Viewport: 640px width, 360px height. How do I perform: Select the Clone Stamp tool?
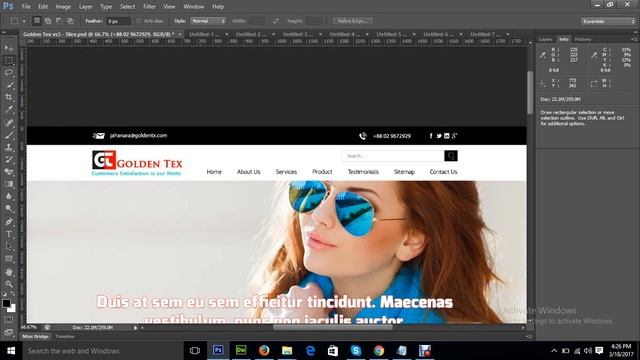point(9,147)
